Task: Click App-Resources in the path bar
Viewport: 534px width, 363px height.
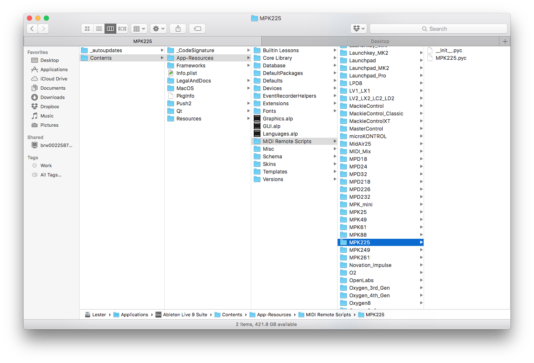Action: pos(270,315)
